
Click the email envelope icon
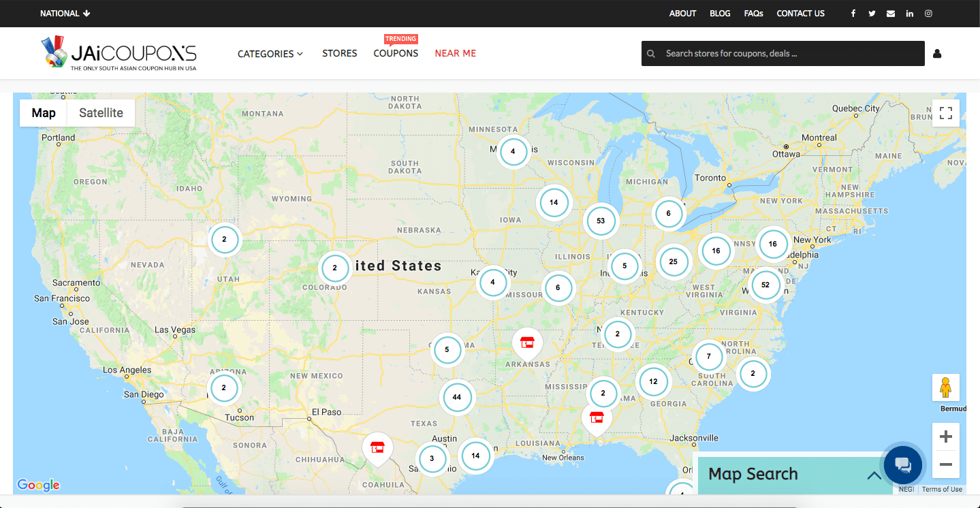point(891,14)
